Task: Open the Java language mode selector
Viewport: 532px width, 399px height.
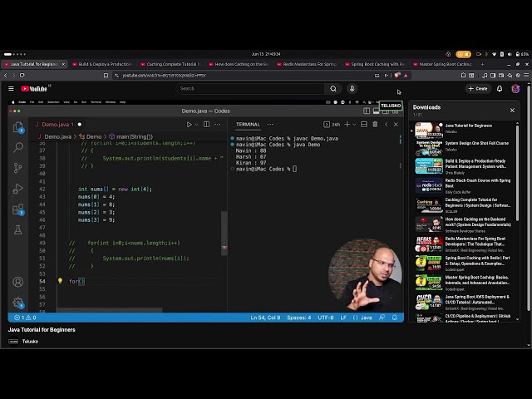Action: pyautogui.click(x=366, y=318)
